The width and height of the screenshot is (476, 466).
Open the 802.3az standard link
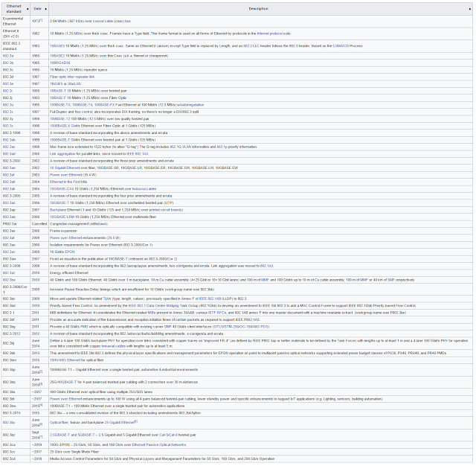coord(9,272)
